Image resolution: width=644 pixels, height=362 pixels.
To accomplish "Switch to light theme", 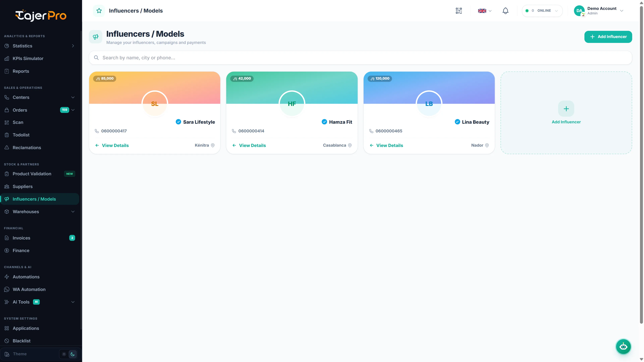I will tap(64, 354).
